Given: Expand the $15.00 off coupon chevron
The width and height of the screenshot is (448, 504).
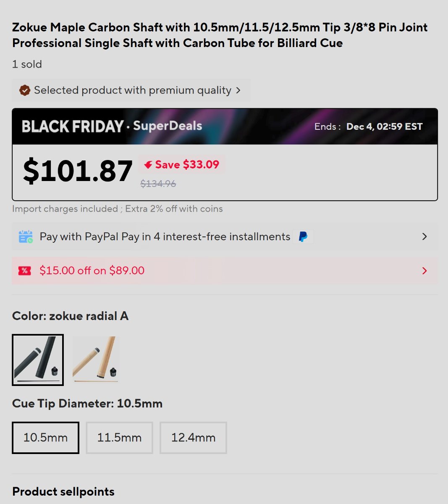Looking at the screenshot, I should coord(424,270).
